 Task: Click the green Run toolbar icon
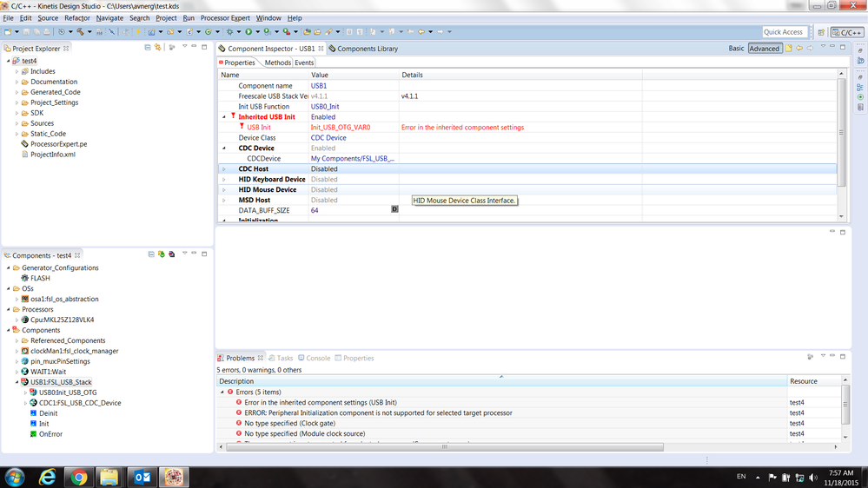click(248, 32)
